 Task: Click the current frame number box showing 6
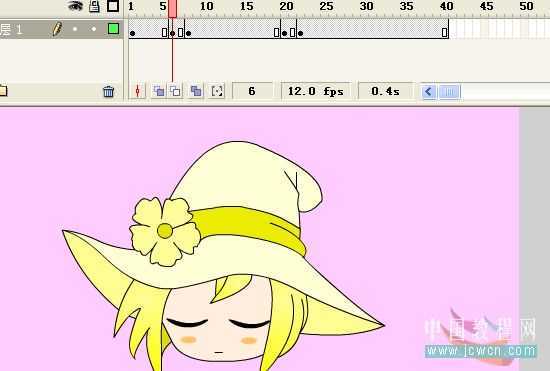point(252,92)
